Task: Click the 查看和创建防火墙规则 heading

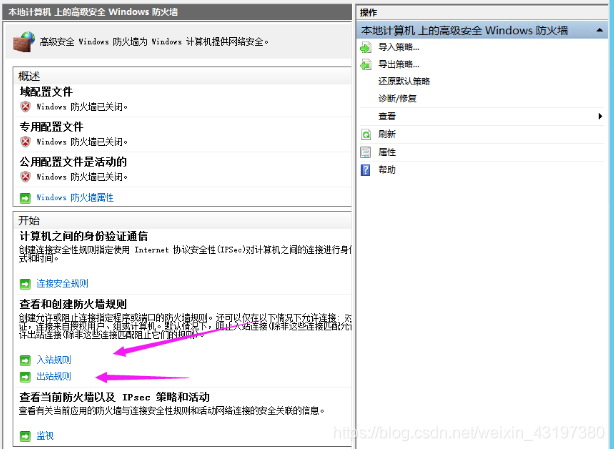Action: [x=73, y=304]
